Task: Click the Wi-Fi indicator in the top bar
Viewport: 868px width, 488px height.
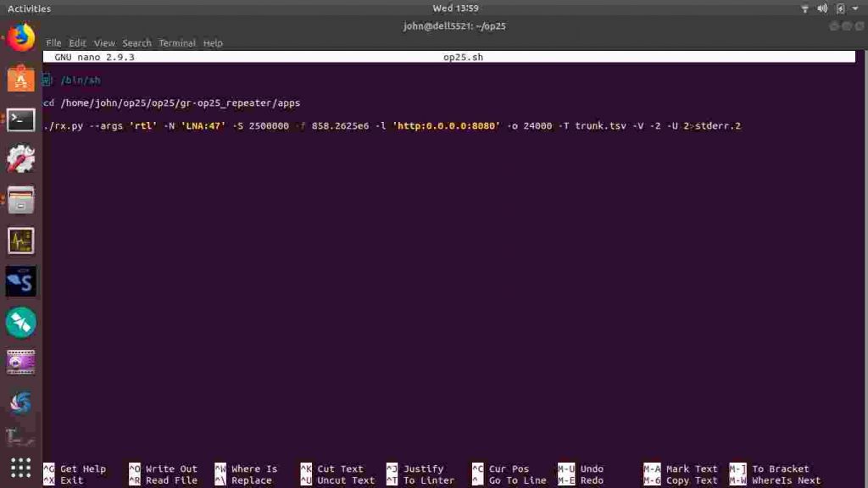Action: [x=804, y=8]
